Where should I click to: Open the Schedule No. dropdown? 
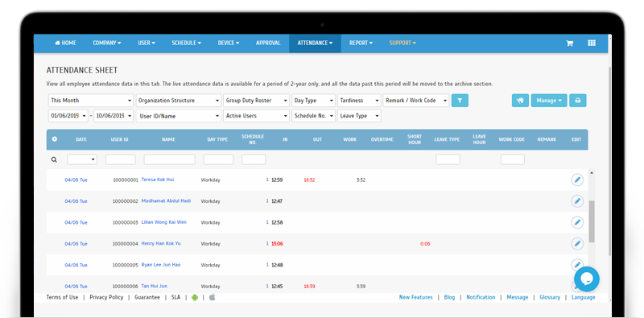tap(313, 116)
